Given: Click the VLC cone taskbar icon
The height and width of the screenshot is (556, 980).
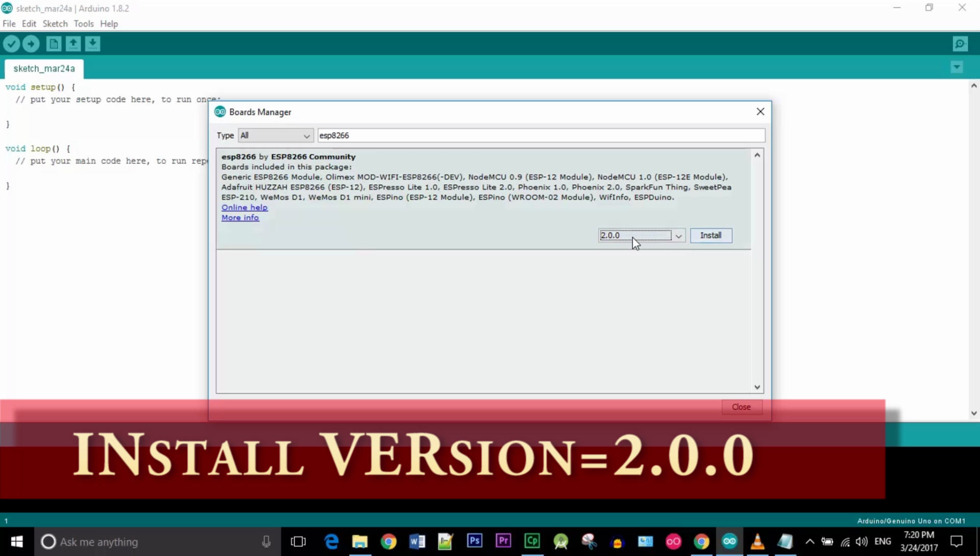Looking at the screenshot, I should [x=757, y=541].
